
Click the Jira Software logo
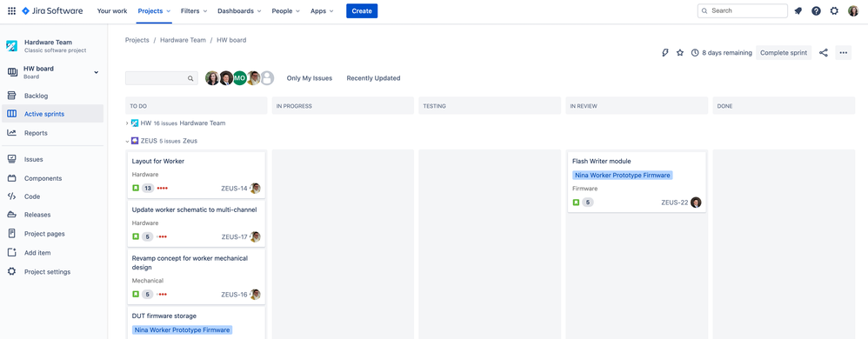coord(52,10)
